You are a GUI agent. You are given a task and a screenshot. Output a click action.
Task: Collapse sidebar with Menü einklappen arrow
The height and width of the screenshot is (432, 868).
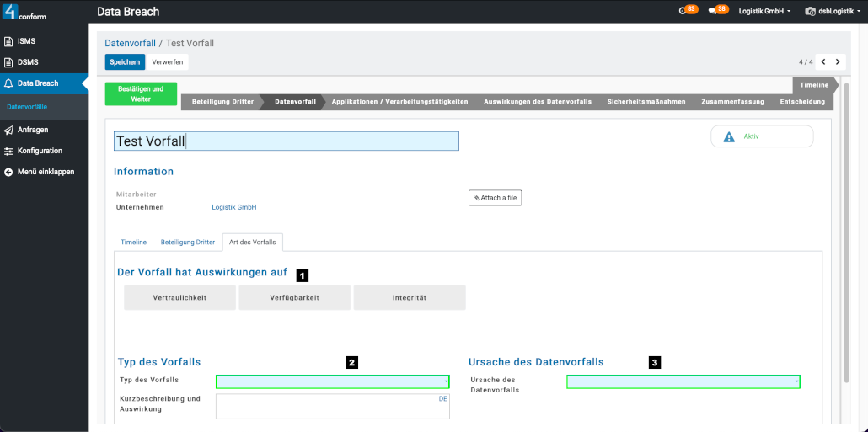(8, 172)
